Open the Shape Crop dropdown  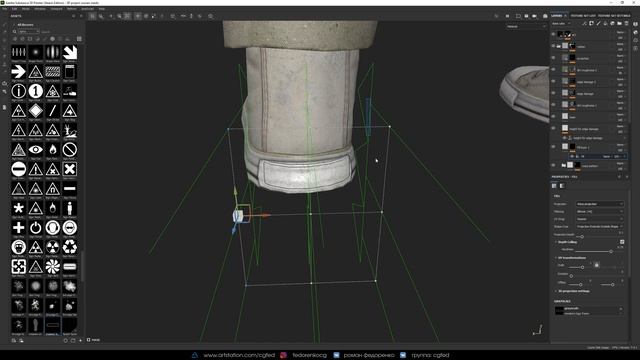click(x=599, y=226)
